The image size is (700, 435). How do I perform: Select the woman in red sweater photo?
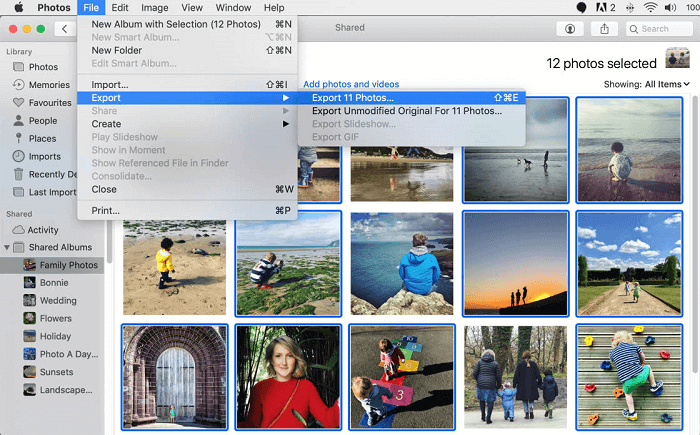(x=288, y=378)
